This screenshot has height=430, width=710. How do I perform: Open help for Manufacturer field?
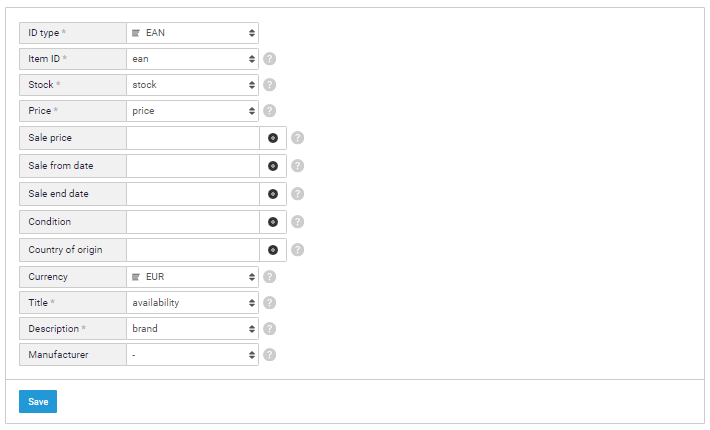(270, 354)
